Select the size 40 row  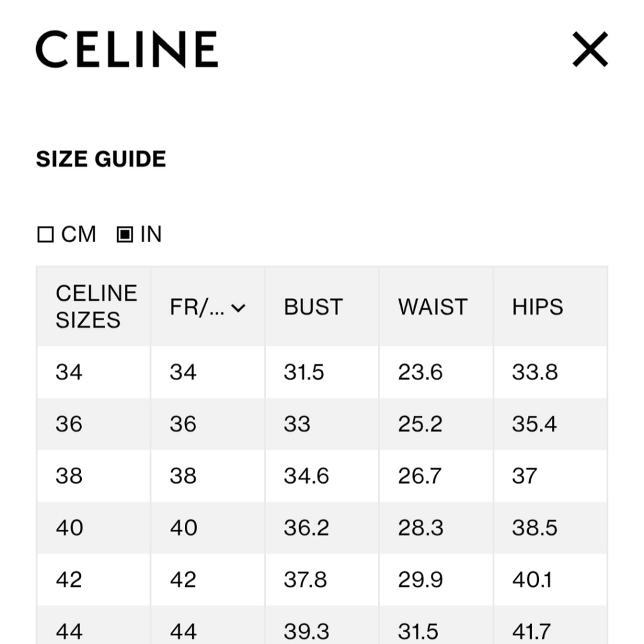click(69, 528)
